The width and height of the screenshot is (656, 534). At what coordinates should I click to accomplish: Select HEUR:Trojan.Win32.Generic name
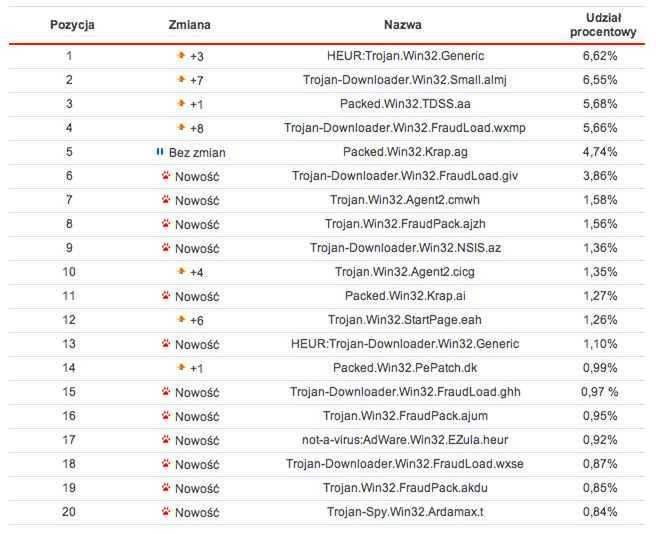point(404,56)
